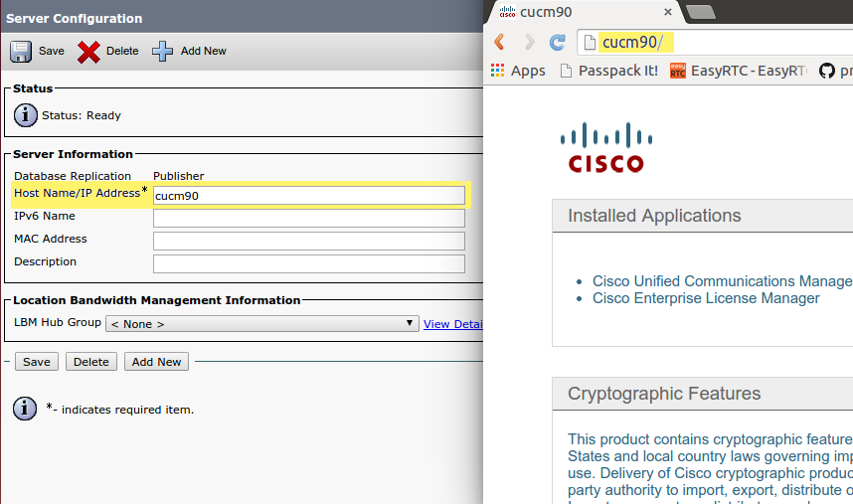Click the Database Replication label
Image resolution: width=853 pixels, height=504 pixels.
point(73,176)
